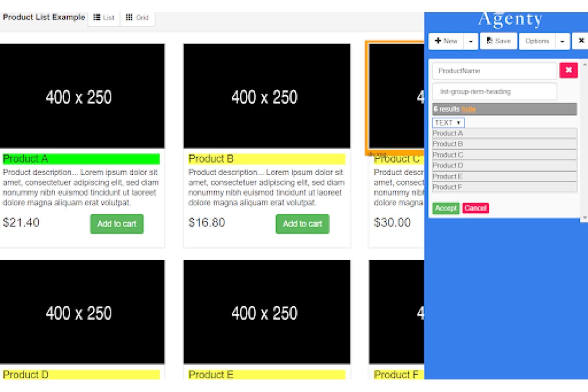This screenshot has width=588, height=392.
Task: Click the Product F heading
Action: tap(399, 375)
